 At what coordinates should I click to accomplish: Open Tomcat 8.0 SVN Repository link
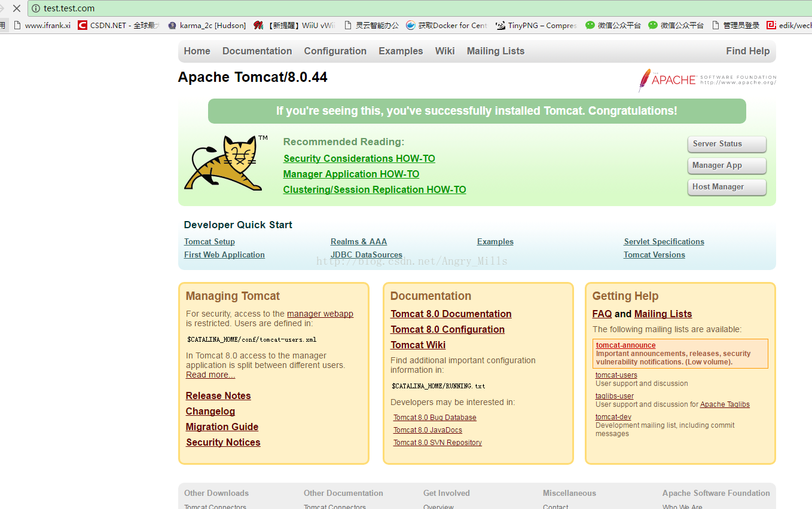click(438, 443)
